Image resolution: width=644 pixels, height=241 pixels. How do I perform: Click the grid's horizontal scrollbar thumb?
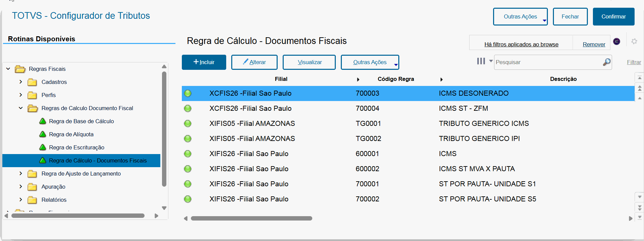click(251, 219)
